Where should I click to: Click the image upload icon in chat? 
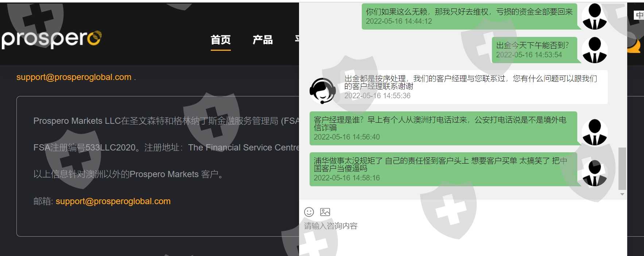coord(325,212)
